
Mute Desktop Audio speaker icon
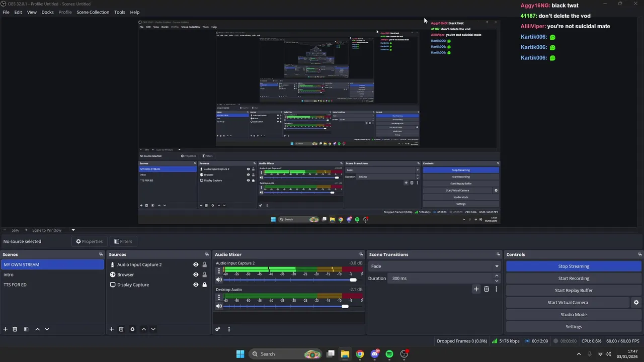[x=219, y=306]
